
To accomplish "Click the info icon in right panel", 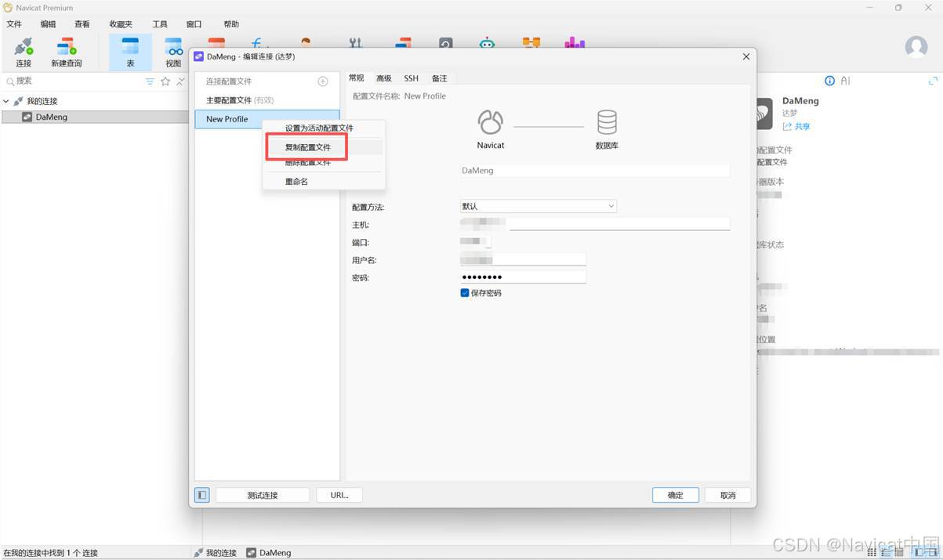I will coord(830,81).
